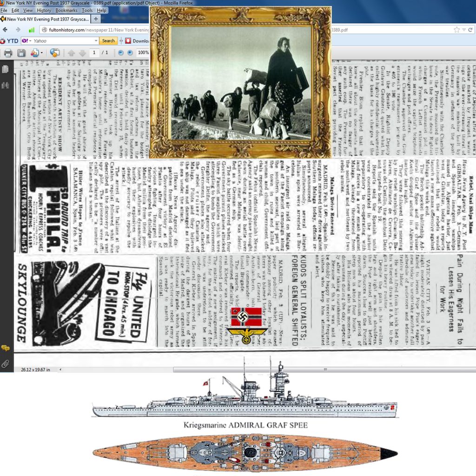476x476 pixels.
Task: Click the yellow Search button
Action: (x=108, y=41)
